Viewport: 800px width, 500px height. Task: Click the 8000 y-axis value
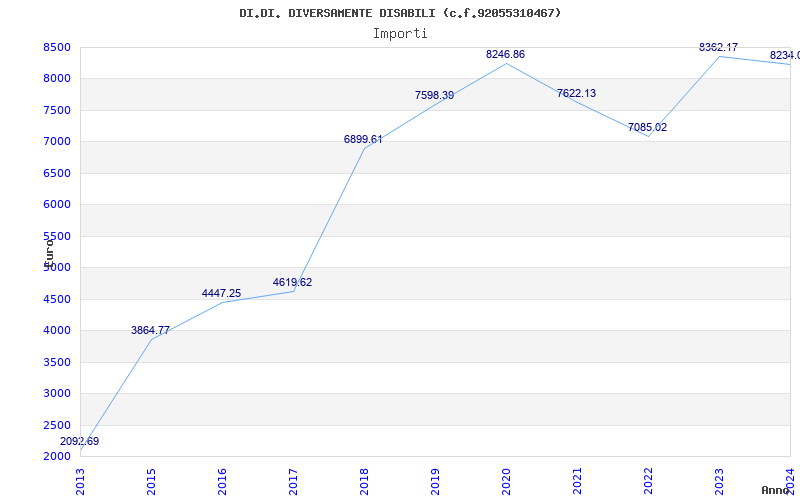[x=57, y=79]
